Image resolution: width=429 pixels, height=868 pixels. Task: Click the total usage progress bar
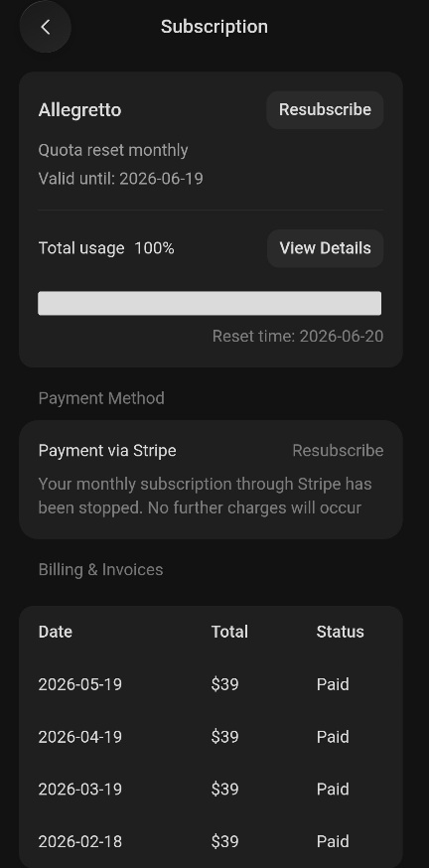(x=210, y=303)
